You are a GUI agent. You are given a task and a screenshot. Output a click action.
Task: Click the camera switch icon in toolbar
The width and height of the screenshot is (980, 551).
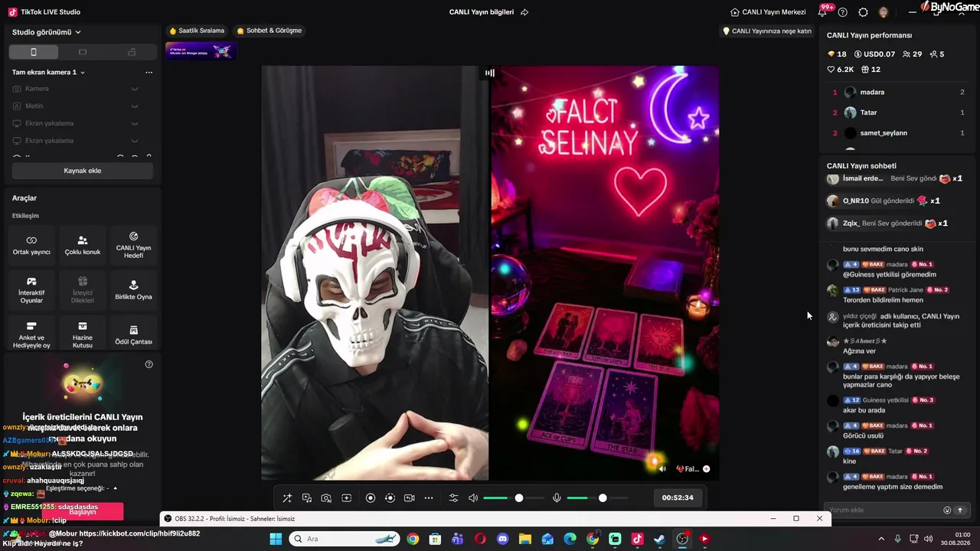[x=410, y=498]
